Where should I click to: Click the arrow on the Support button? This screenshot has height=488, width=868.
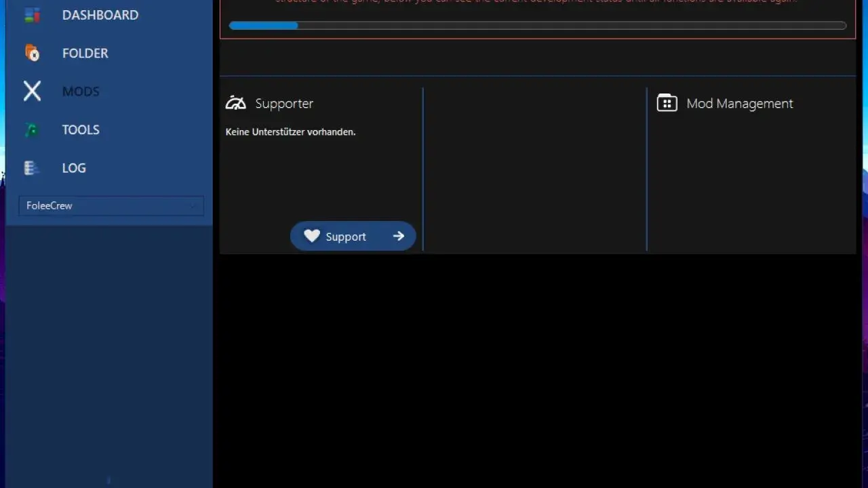(x=399, y=236)
